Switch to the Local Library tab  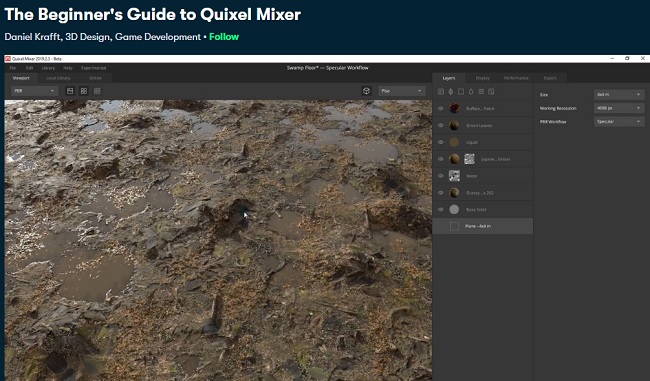[58, 78]
